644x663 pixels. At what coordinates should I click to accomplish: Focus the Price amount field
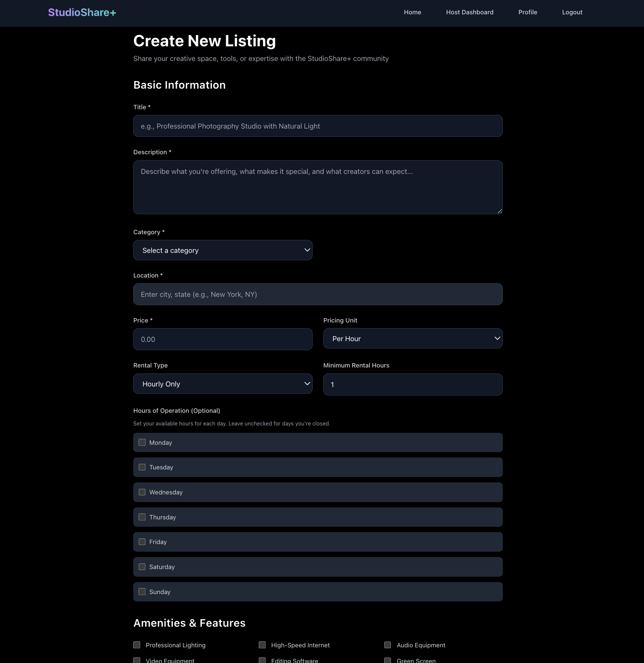pos(222,339)
